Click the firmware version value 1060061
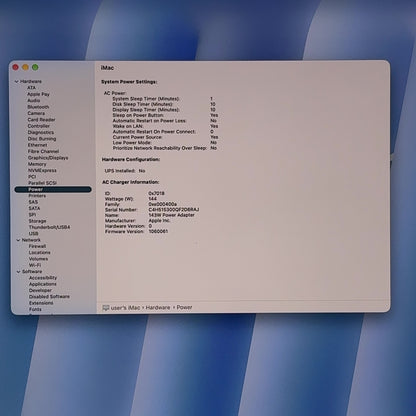Viewport: 416px width, 416px height. click(158, 231)
